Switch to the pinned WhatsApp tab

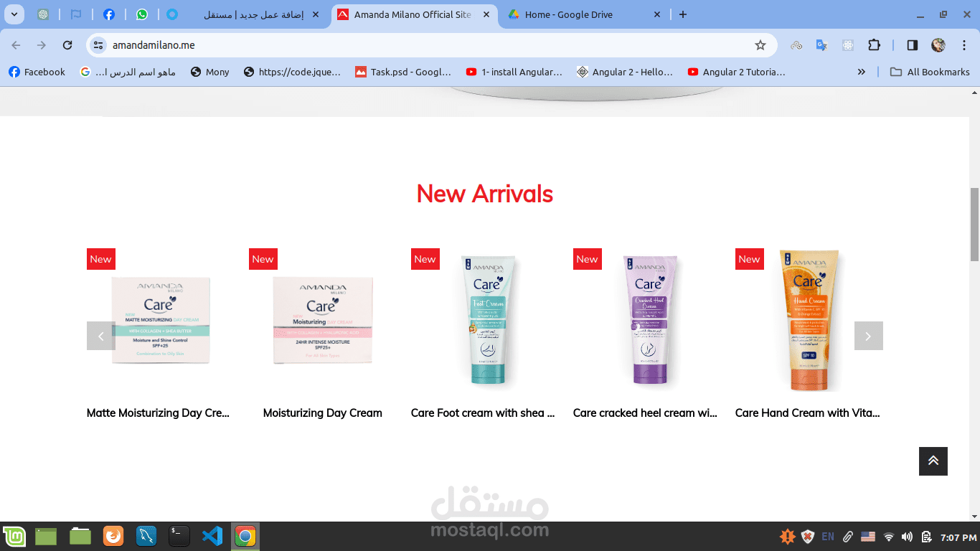tap(141, 14)
